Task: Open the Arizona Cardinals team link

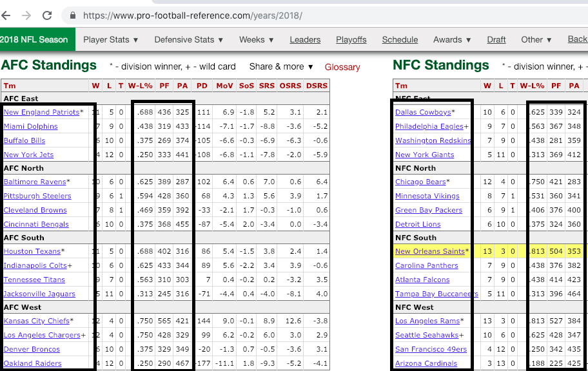Action: click(x=426, y=363)
